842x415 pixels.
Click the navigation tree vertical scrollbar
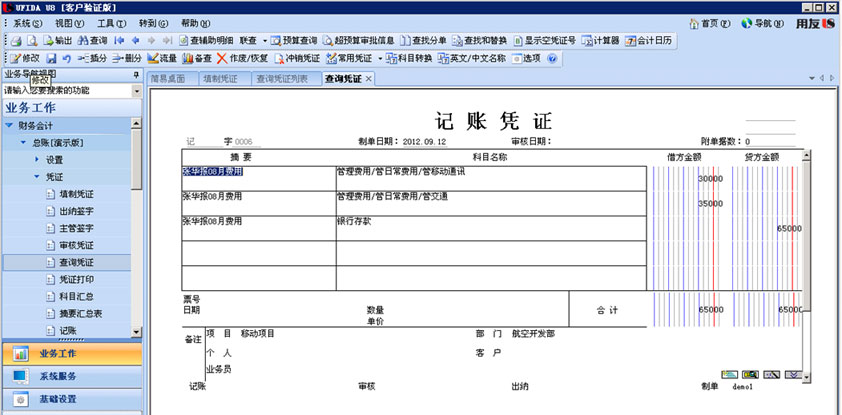[x=136, y=228]
